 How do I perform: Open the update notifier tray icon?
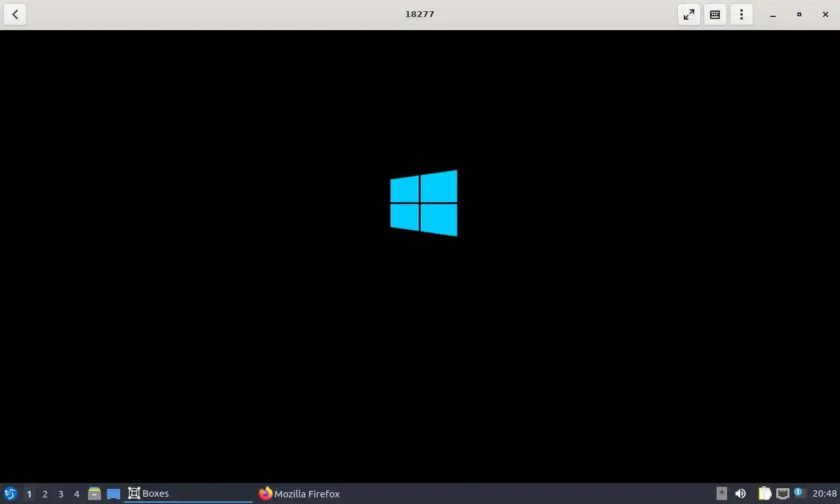click(x=799, y=493)
